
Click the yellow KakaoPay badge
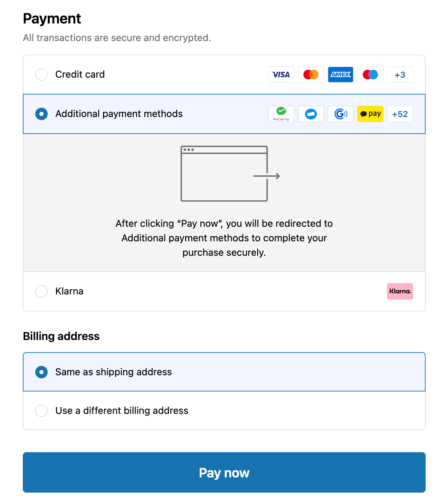tap(370, 114)
